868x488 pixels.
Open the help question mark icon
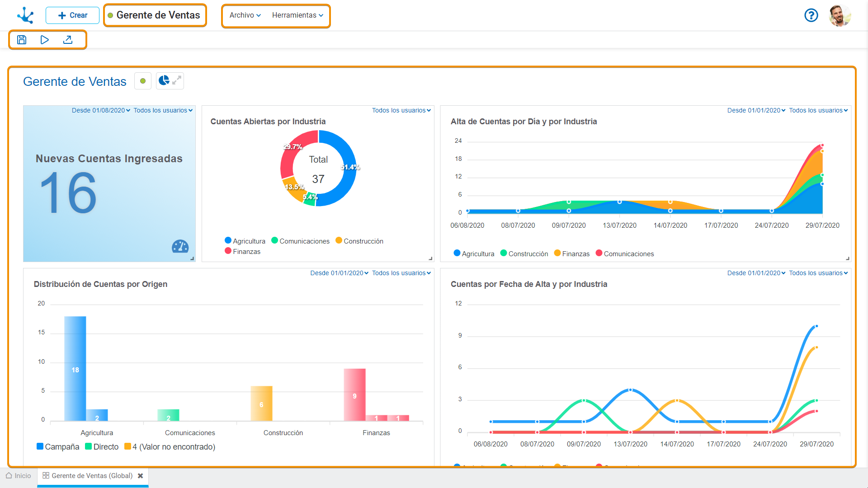pos(811,15)
